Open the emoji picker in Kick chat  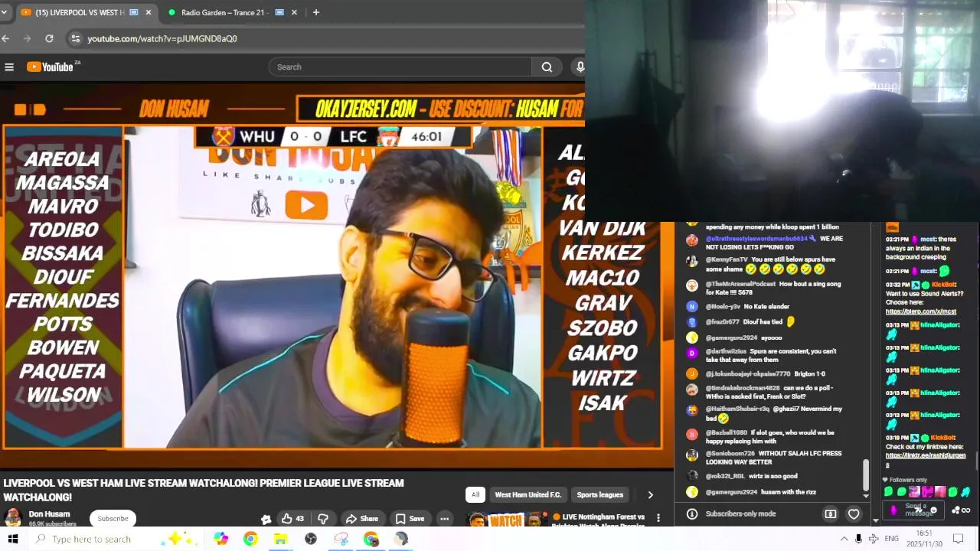click(x=933, y=510)
